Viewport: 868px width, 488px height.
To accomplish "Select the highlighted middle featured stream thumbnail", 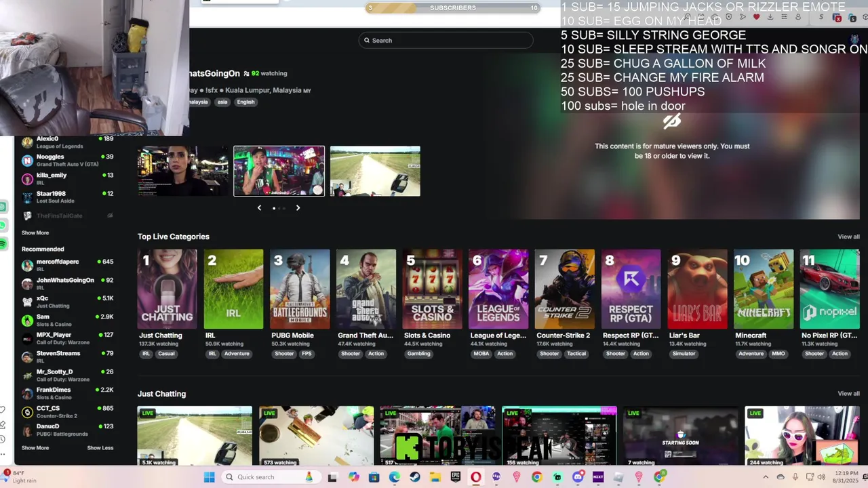I will [x=279, y=171].
